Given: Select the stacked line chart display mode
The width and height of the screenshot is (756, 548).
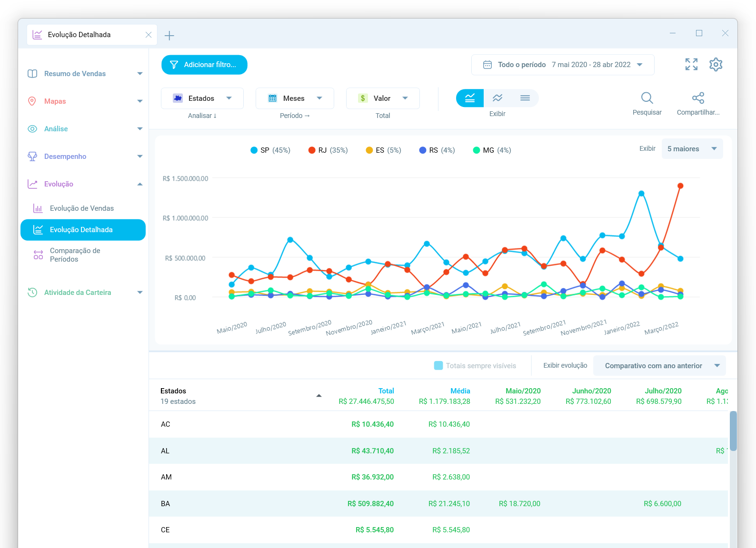Looking at the screenshot, I should click(470, 98).
